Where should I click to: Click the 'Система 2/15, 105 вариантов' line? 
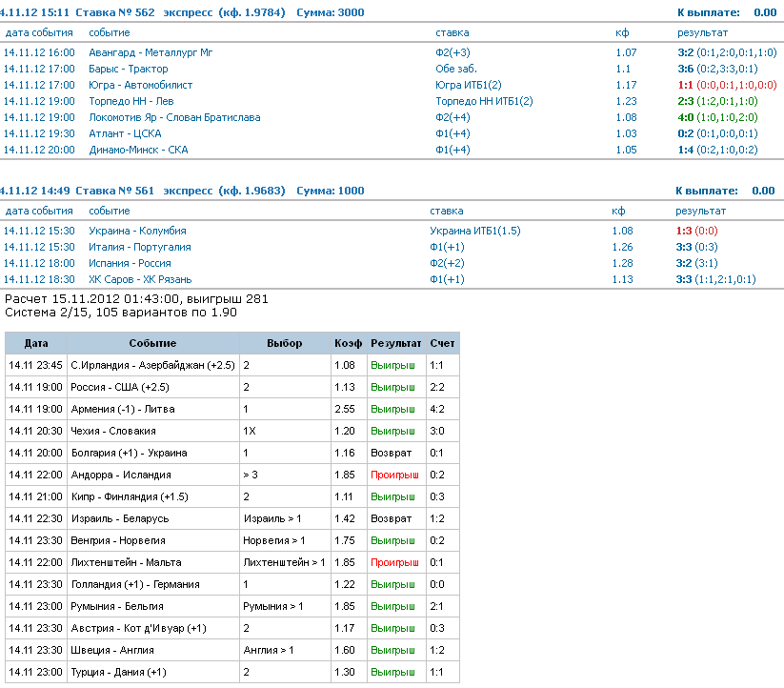[120, 313]
